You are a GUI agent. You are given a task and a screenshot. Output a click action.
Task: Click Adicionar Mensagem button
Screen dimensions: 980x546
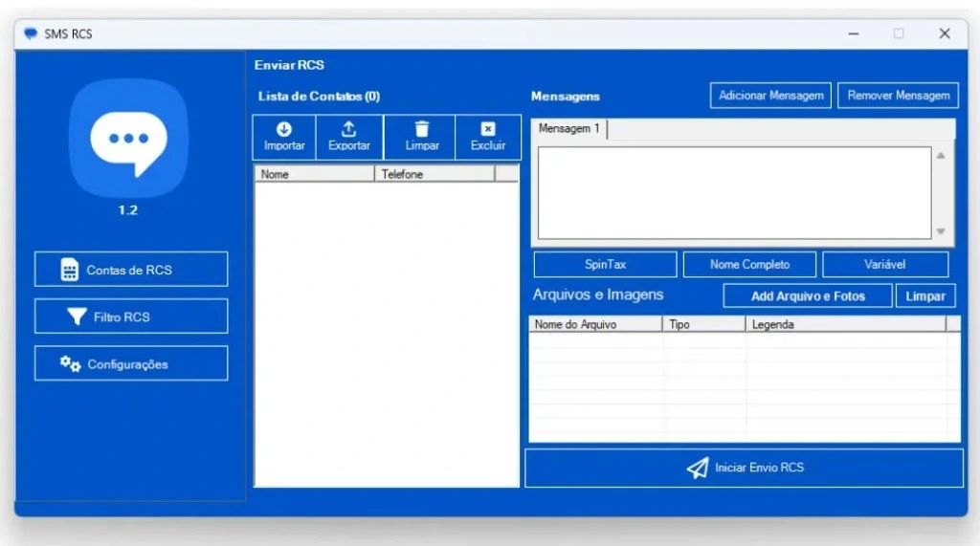pos(770,96)
